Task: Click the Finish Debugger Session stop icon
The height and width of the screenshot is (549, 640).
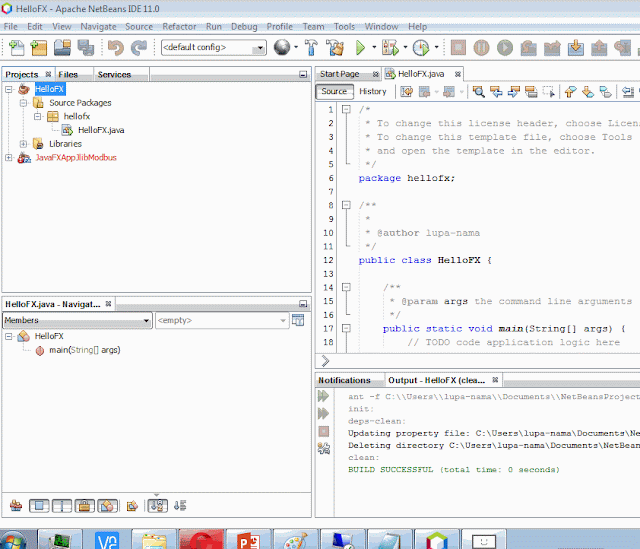Action: click(458, 47)
